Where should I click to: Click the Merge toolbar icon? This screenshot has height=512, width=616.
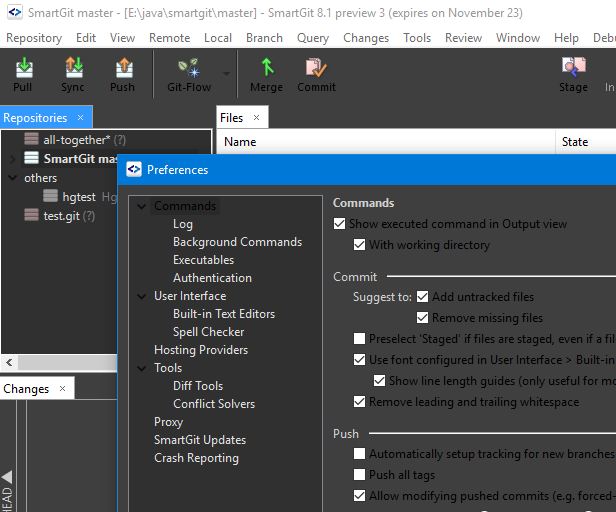[x=267, y=67]
